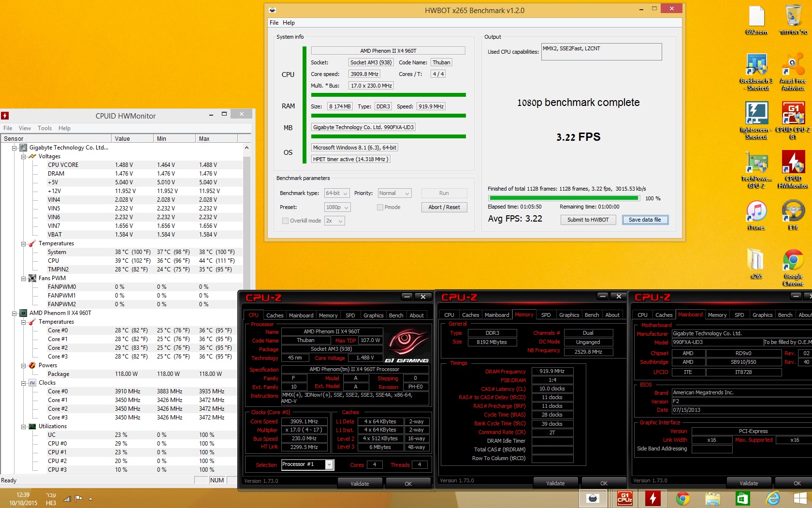
Task: Click HWMonitor window title icon
Action: (5, 116)
